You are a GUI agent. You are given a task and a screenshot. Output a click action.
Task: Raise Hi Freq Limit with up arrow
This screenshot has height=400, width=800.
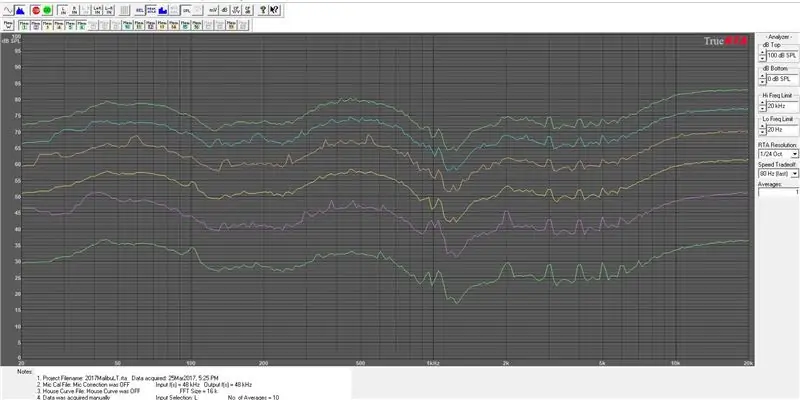click(762, 103)
